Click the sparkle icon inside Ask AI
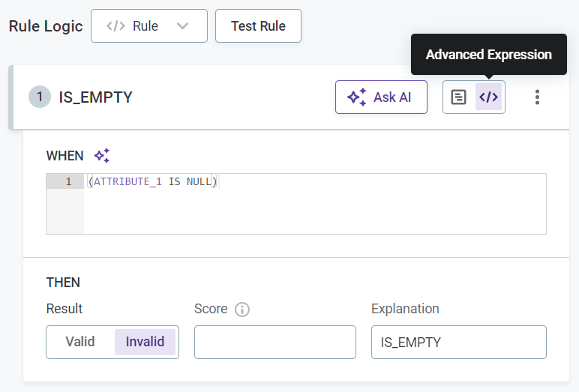 click(x=357, y=97)
